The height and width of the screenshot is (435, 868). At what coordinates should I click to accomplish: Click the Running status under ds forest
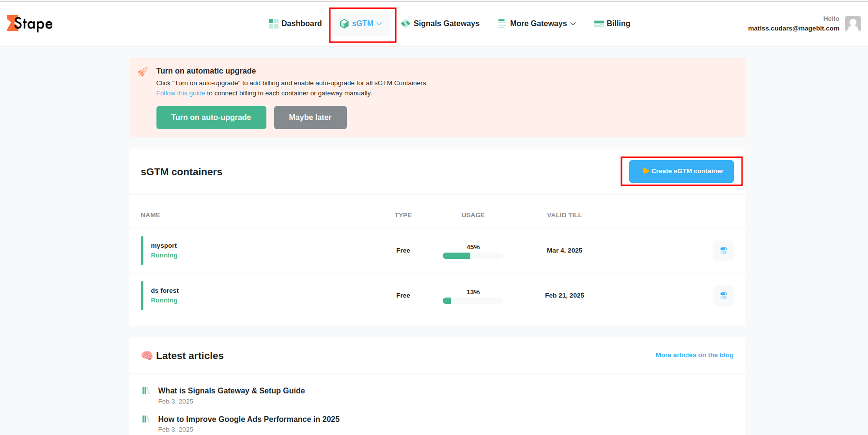(164, 300)
